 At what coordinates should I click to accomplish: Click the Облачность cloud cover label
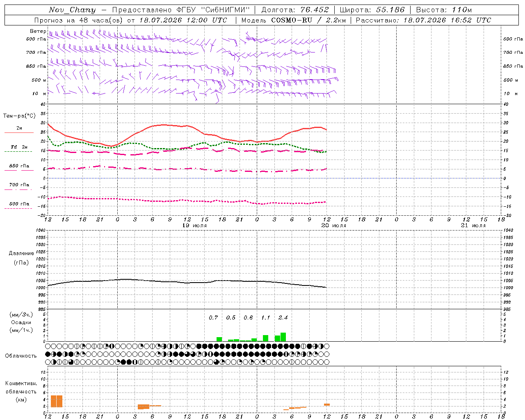pyautogui.click(x=21, y=356)
